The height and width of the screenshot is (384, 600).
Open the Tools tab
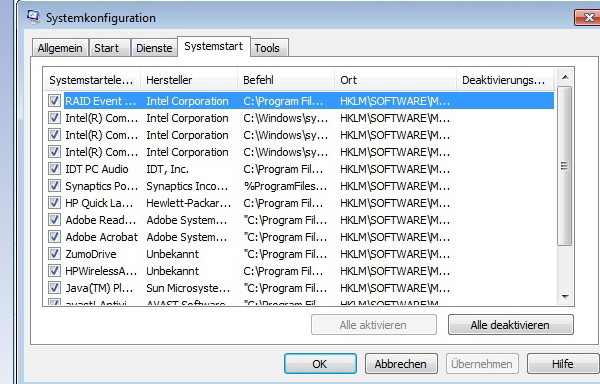tap(269, 48)
